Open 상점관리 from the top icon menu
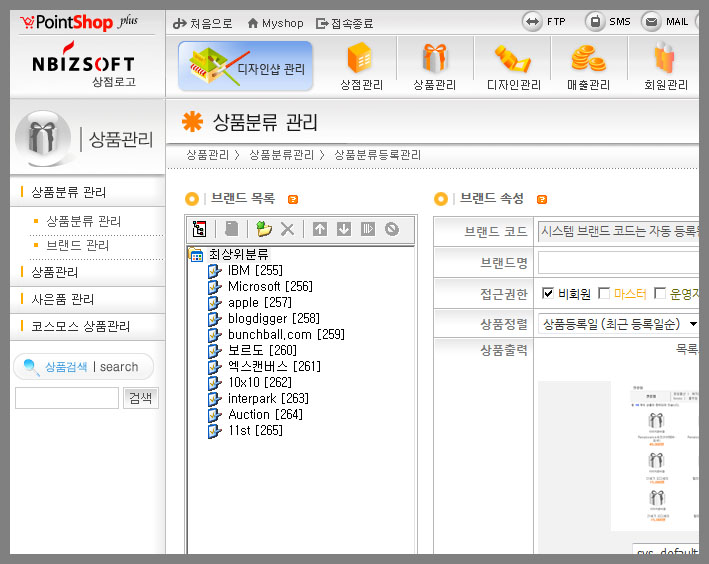 tap(361, 65)
